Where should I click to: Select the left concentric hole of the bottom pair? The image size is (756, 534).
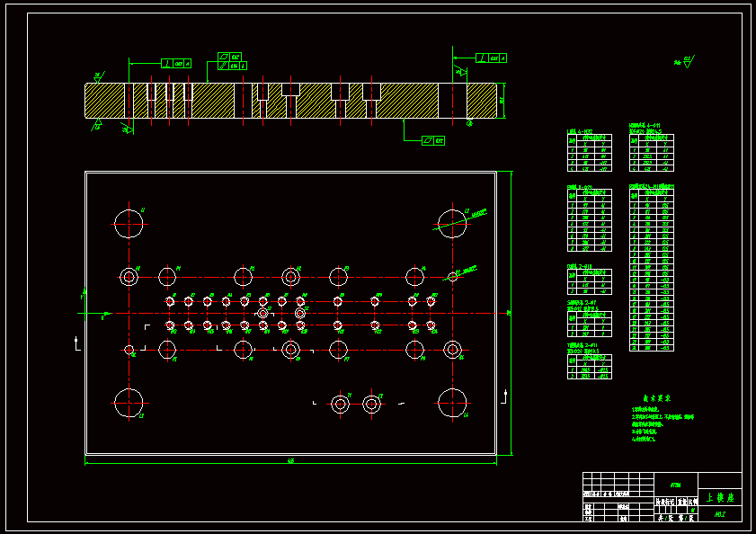(x=340, y=405)
